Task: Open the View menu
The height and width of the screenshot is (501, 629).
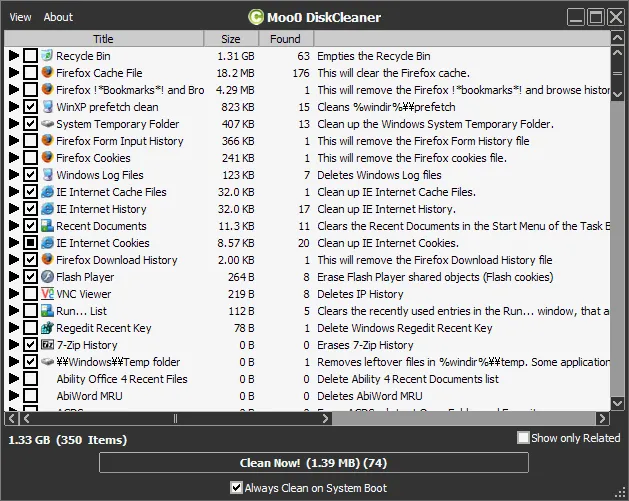Action: click(20, 17)
